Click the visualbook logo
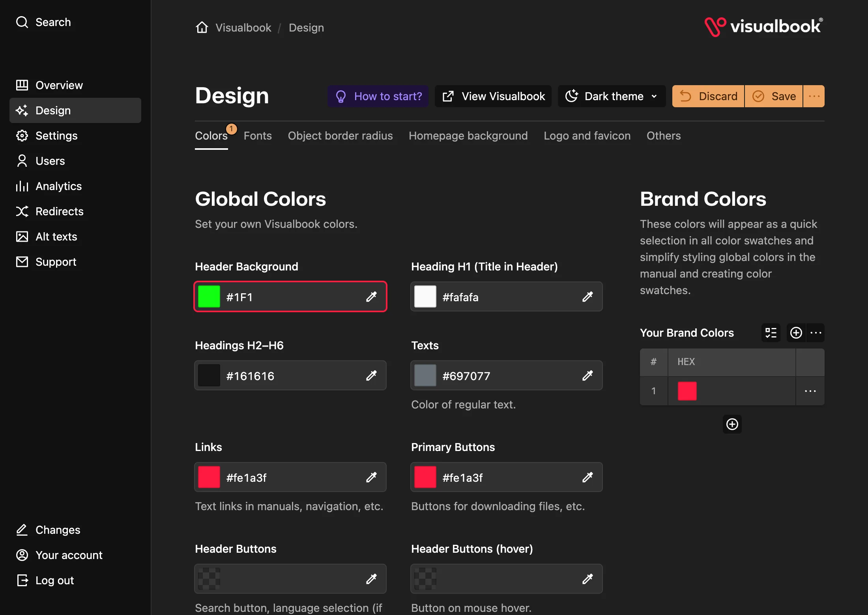The image size is (868, 615). (764, 27)
